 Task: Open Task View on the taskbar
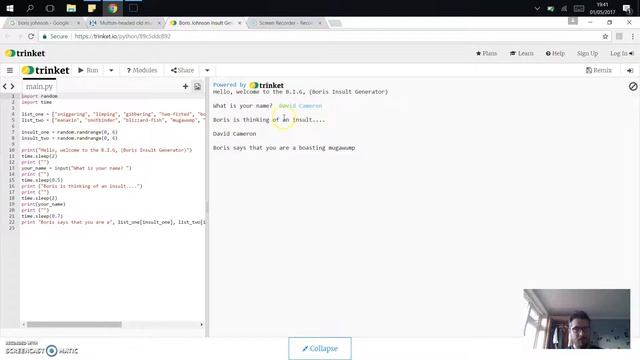[x=50, y=8]
